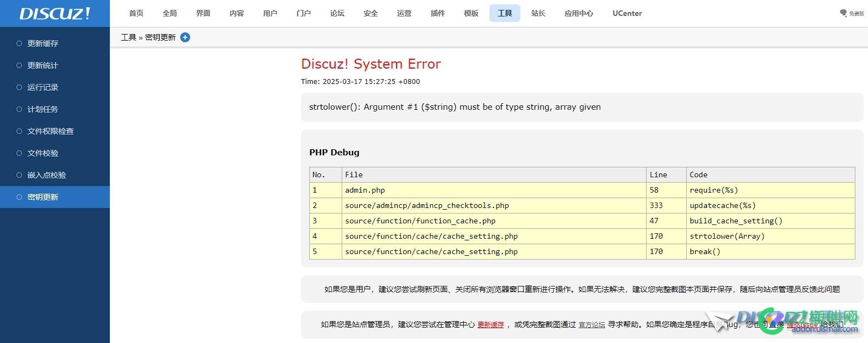Screen dimensions: 868x343
Task: Open 运行记录 sidebar entry
Action: point(43,87)
